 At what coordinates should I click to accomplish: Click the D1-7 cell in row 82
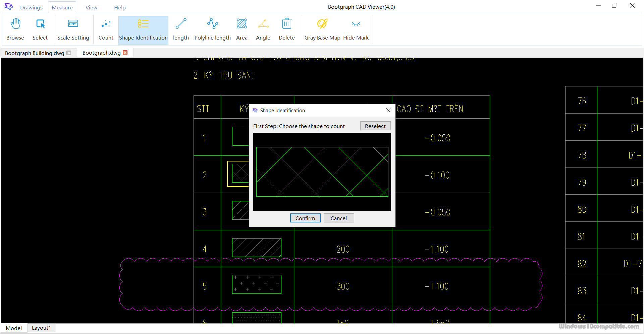click(x=632, y=264)
